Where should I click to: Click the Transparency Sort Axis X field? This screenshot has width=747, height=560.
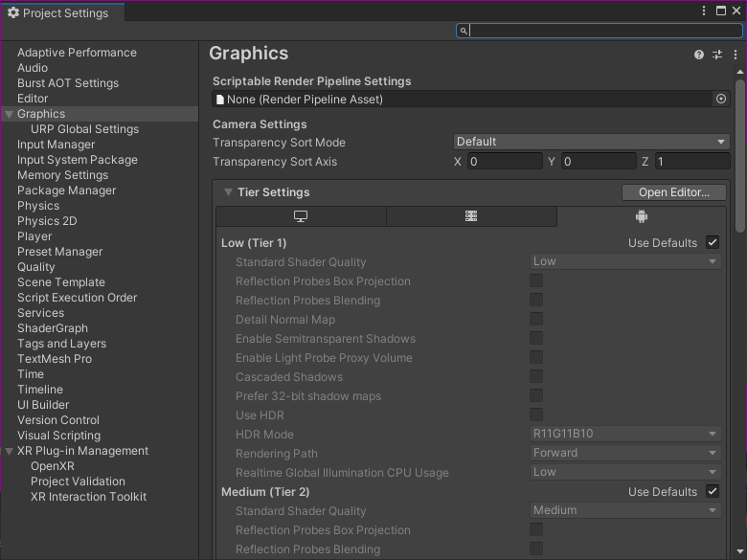(505, 162)
